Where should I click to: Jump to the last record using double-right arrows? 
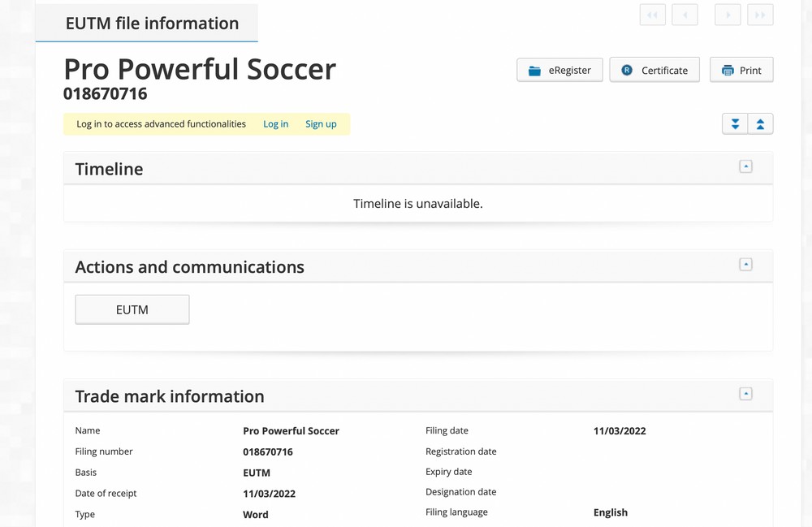760,15
